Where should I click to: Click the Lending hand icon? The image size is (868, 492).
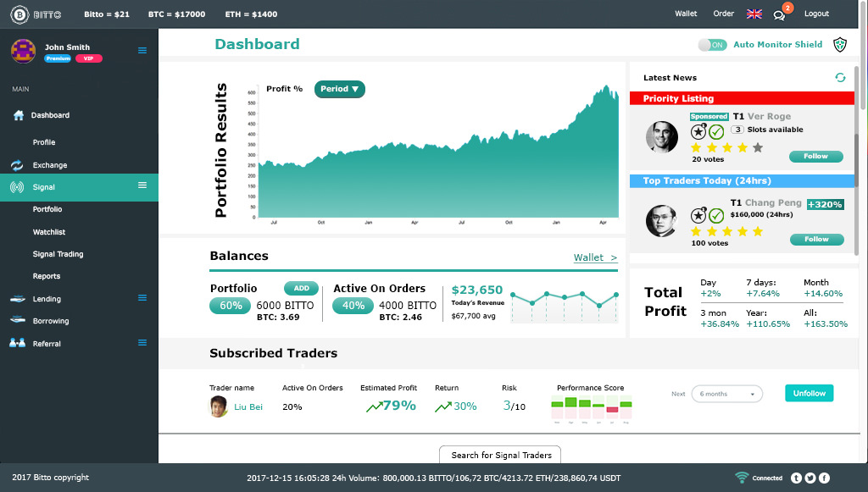(x=18, y=299)
